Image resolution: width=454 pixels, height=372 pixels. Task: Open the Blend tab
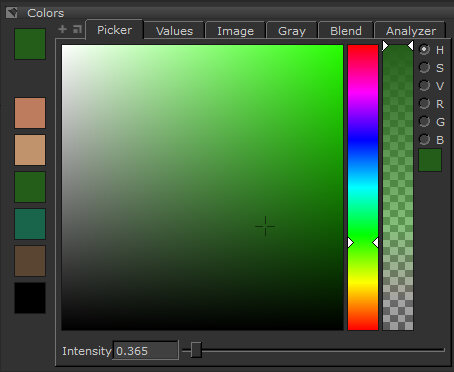[x=346, y=31]
